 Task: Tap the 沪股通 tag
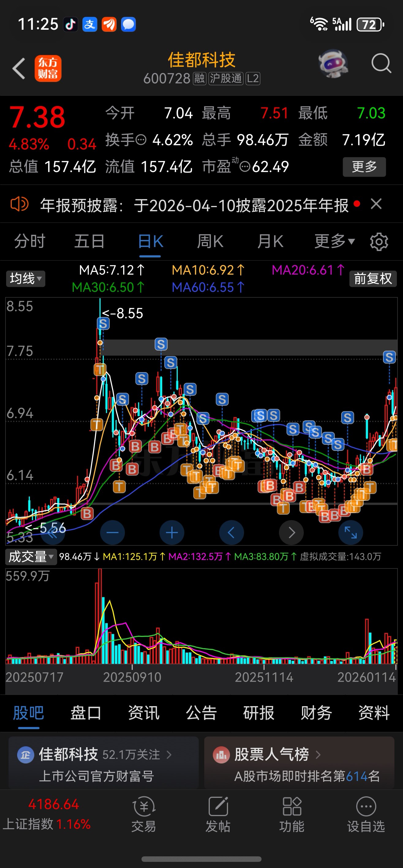(226, 78)
